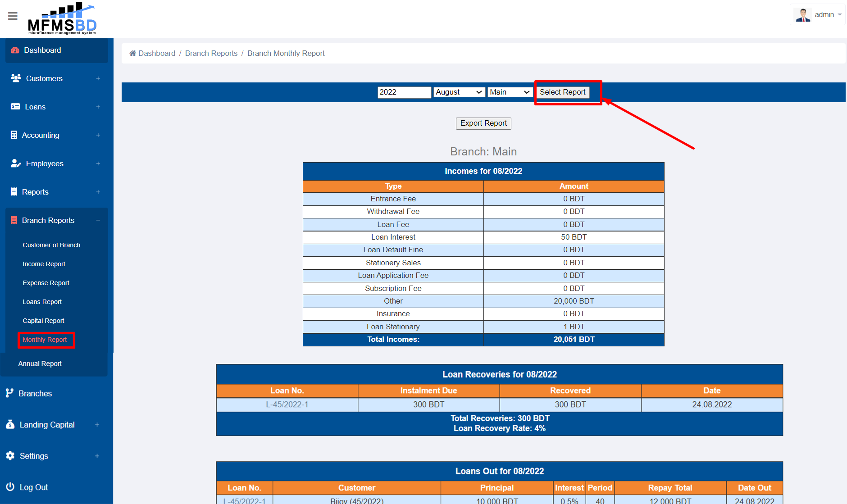847x504 pixels.
Task: Open Monthly Report submenu item
Action: [45, 340]
